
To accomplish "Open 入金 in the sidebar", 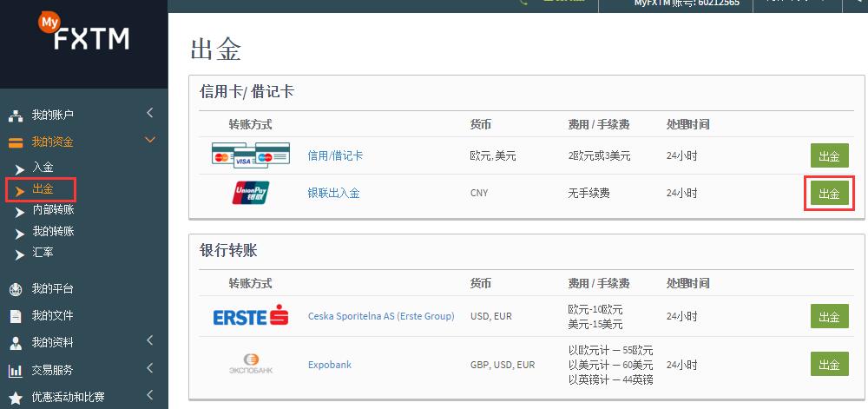I will tap(43, 168).
